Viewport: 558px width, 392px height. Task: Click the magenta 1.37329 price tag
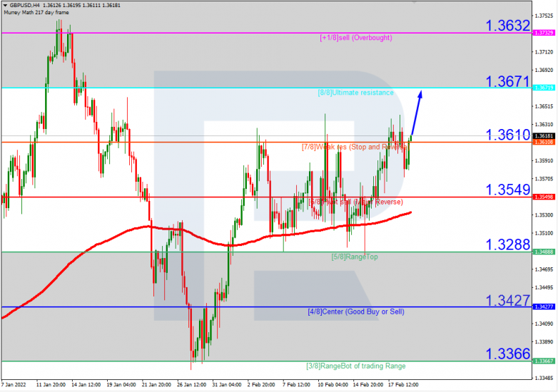point(544,33)
